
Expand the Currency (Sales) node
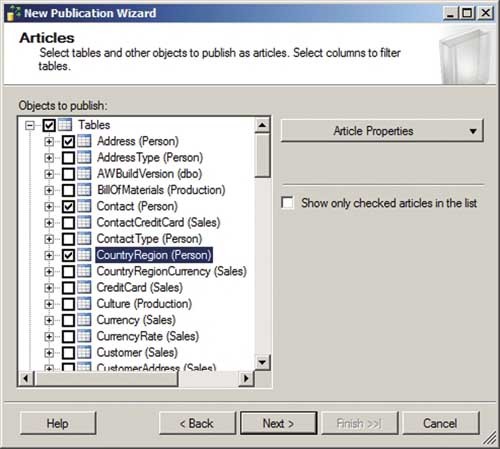[49, 320]
